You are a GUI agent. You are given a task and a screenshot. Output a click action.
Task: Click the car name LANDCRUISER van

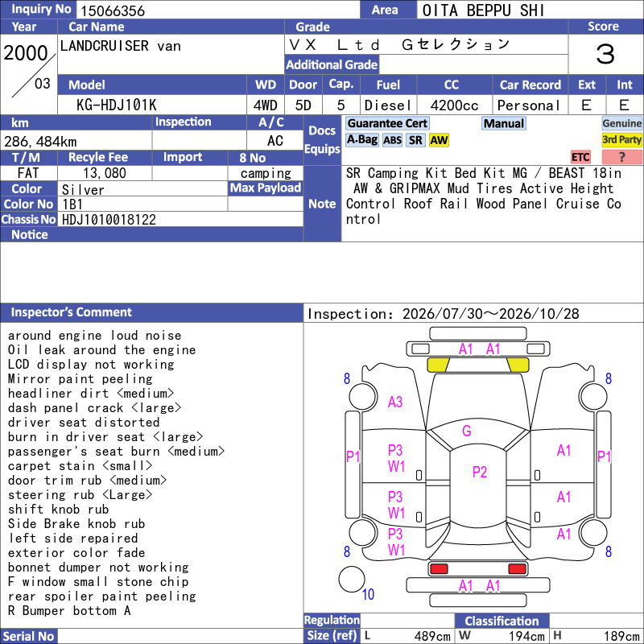pyautogui.click(x=120, y=46)
